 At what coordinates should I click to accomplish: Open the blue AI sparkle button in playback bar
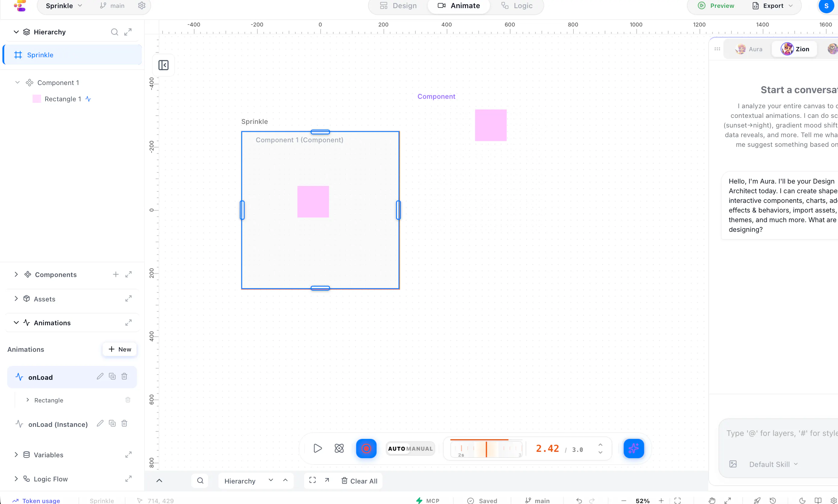coord(633,448)
